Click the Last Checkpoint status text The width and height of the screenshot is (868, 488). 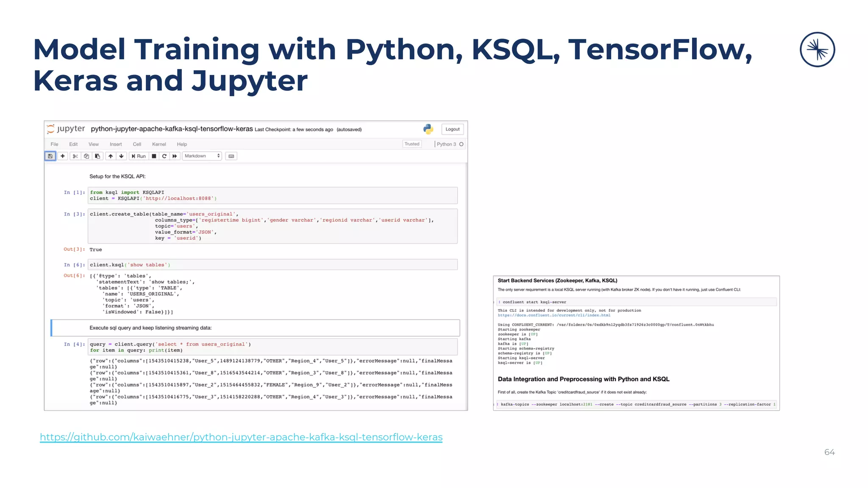pos(294,130)
